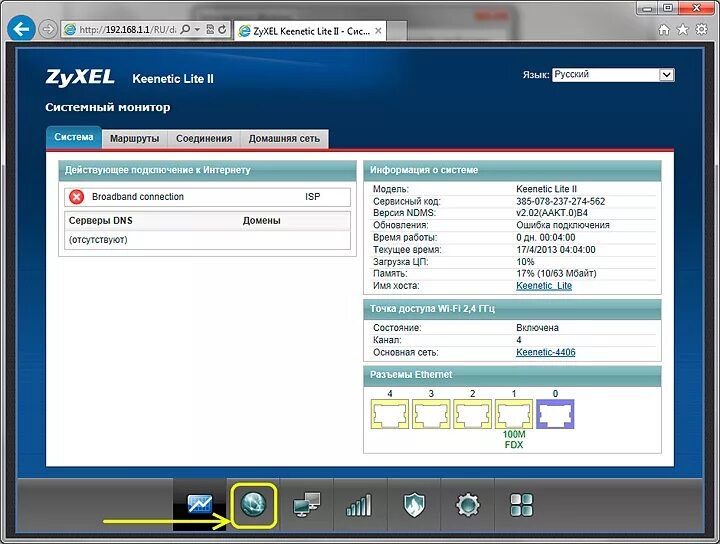Click the Действующее подключение к Интернету header

coord(208,170)
